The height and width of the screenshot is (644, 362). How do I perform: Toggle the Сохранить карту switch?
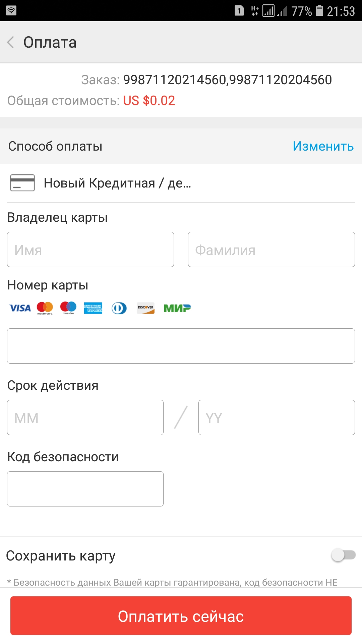click(343, 555)
